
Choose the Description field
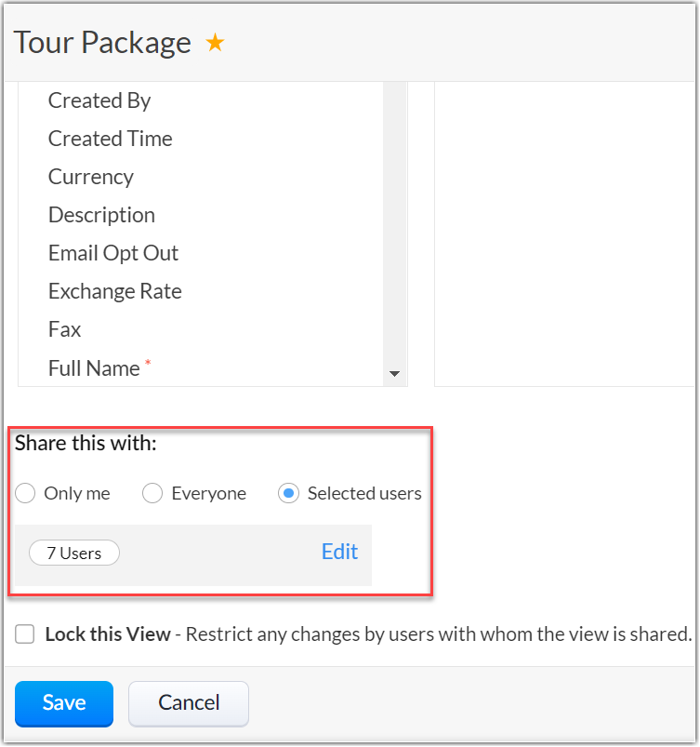click(x=101, y=215)
